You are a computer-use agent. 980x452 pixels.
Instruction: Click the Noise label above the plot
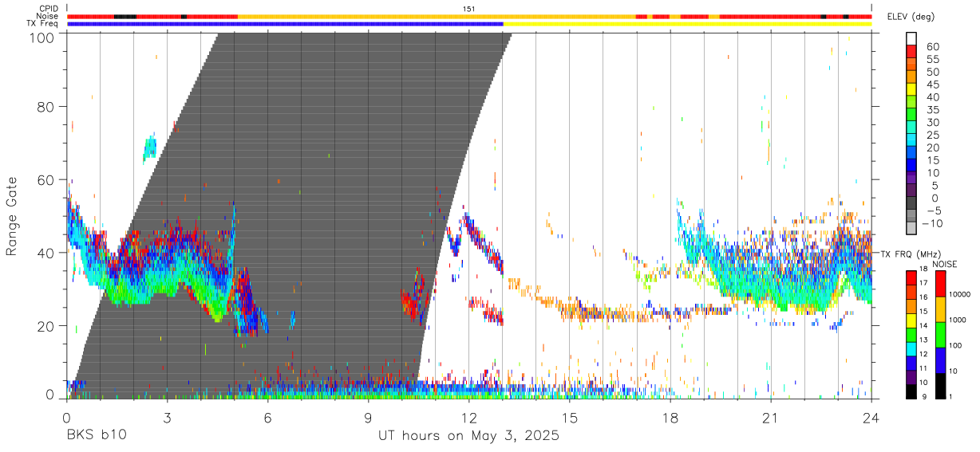pyautogui.click(x=47, y=16)
